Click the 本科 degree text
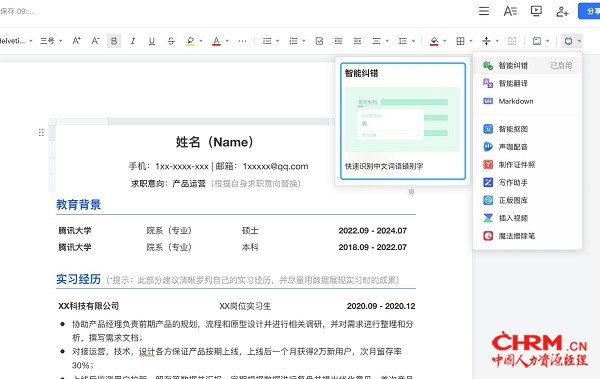The height and width of the screenshot is (379, 600). pyautogui.click(x=250, y=247)
